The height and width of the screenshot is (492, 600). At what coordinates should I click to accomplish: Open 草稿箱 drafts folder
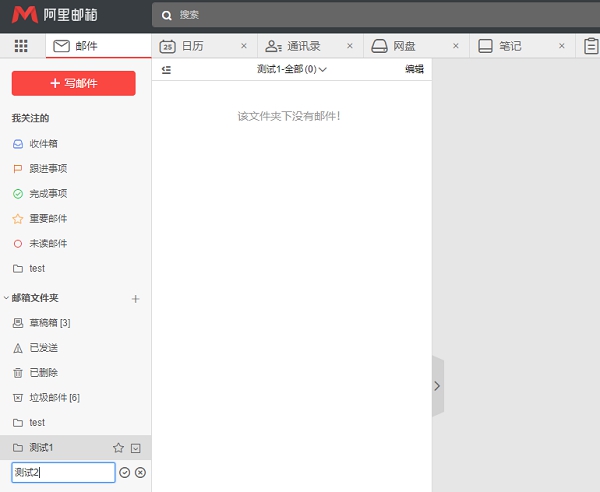click(x=49, y=323)
